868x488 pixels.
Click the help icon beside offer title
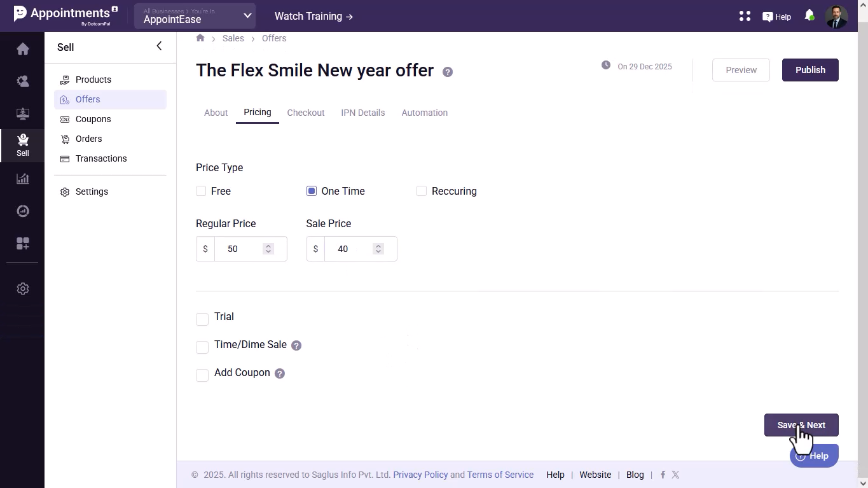pos(448,72)
